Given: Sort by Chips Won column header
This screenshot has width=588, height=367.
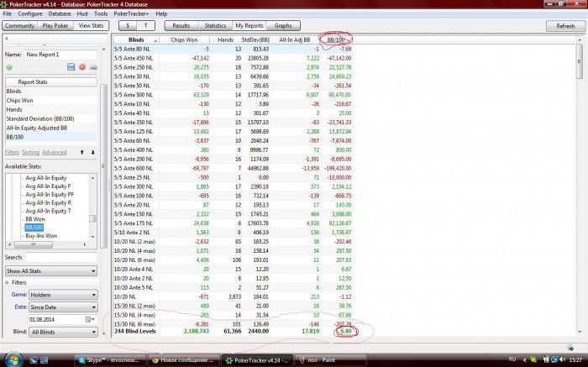Looking at the screenshot, I should point(184,39).
